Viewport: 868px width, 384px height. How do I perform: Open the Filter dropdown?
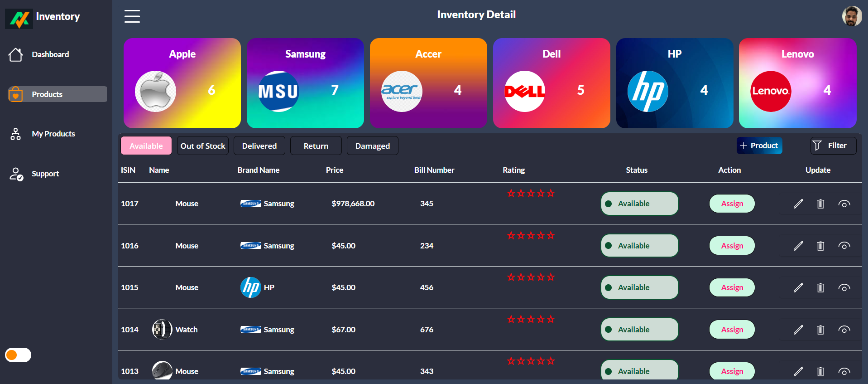(x=833, y=146)
